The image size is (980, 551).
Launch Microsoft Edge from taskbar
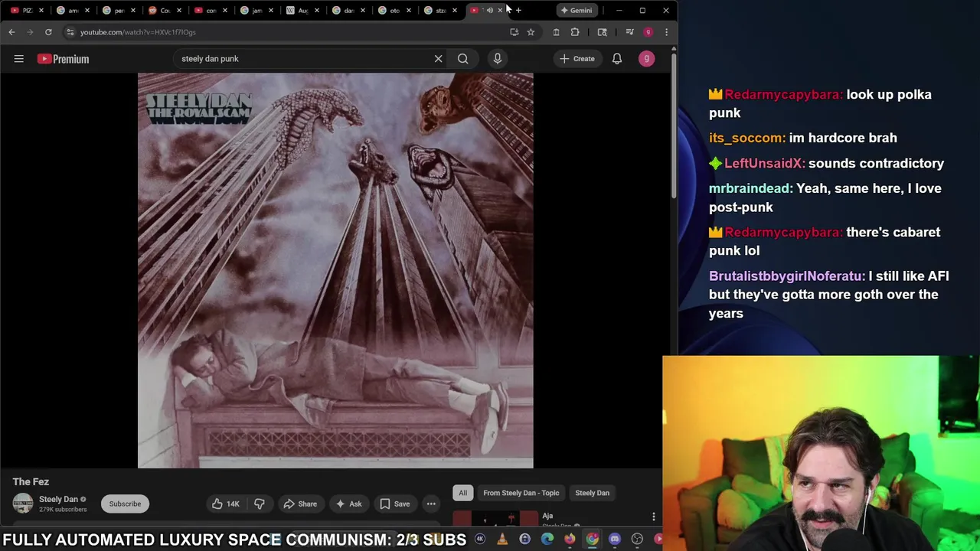click(547, 540)
